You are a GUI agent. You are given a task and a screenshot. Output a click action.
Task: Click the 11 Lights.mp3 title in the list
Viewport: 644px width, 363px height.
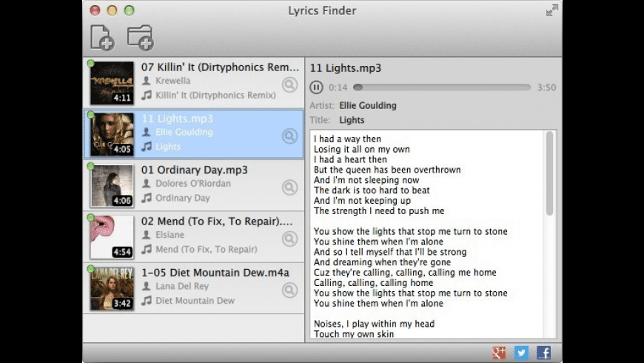coord(177,119)
